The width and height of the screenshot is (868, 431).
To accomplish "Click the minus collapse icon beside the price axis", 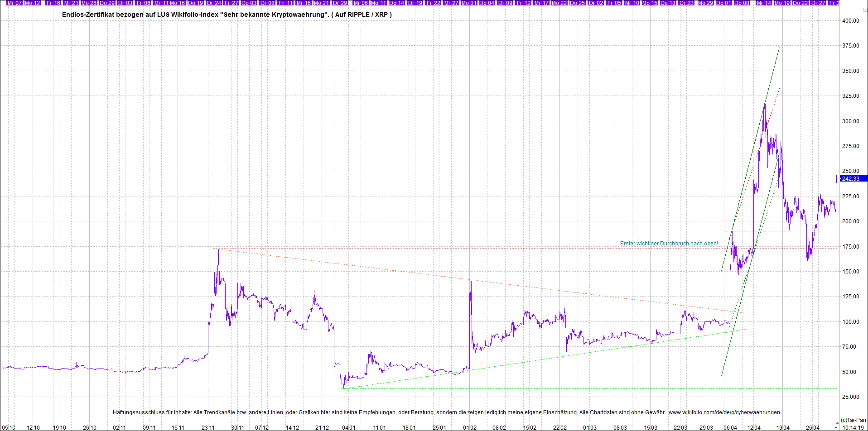I will (x=865, y=10).
